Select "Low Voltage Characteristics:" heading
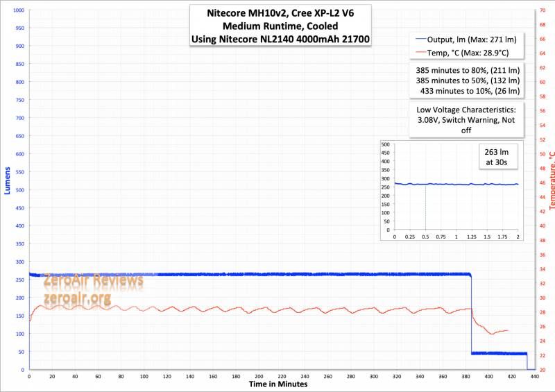555x392 pixels. pos(466,110)
